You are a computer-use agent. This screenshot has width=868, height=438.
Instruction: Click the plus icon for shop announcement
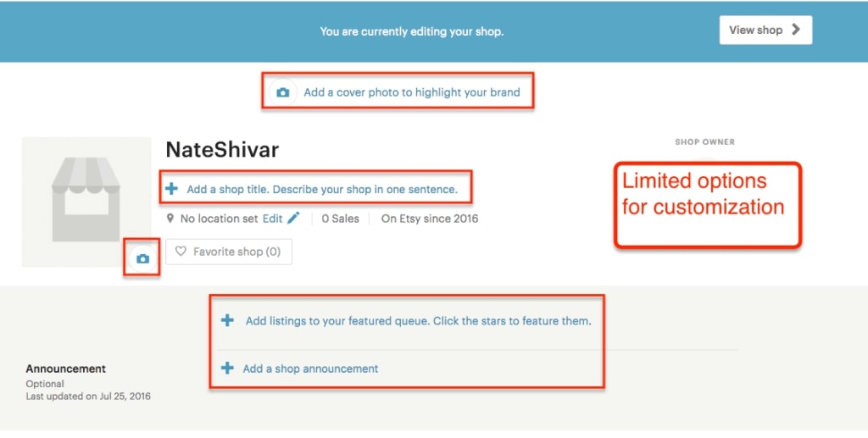click(x=227, y=369)
